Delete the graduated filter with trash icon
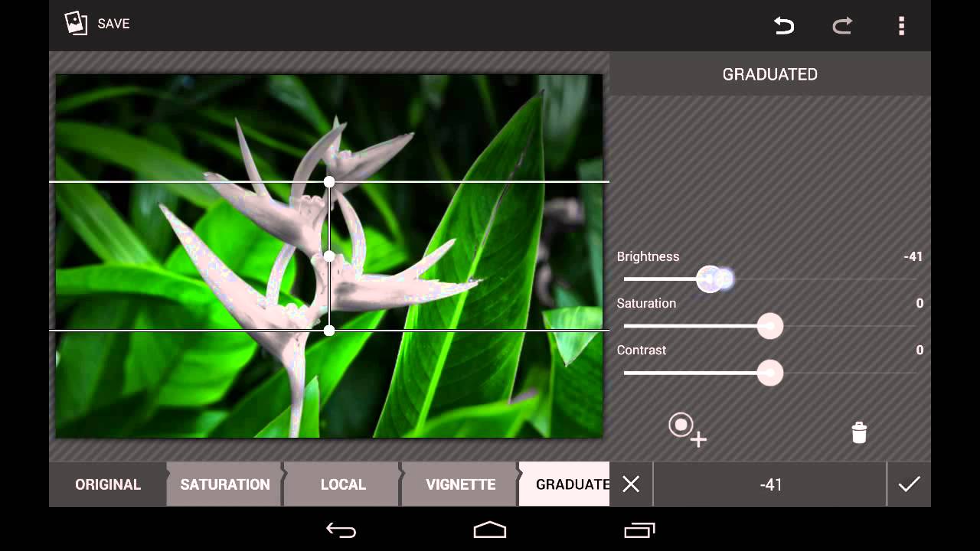Screen dimensions: 980x551 click(859, 432)
